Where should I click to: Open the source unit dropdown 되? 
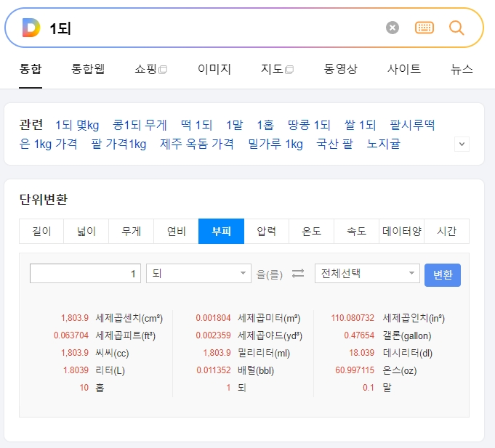(x=198, y=273)
